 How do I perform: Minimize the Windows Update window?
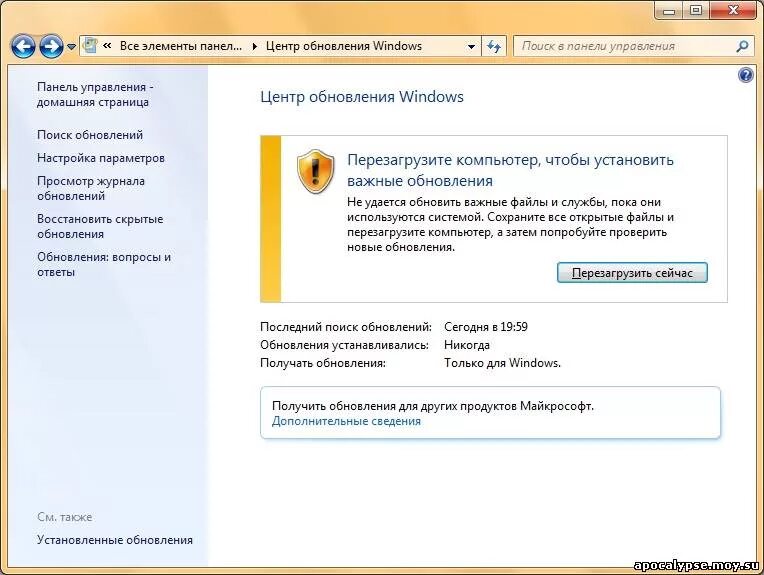coord(668,10)
